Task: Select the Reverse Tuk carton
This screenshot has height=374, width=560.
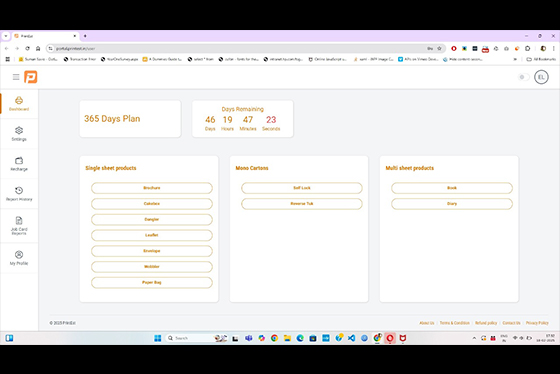Action: (302, 204)
